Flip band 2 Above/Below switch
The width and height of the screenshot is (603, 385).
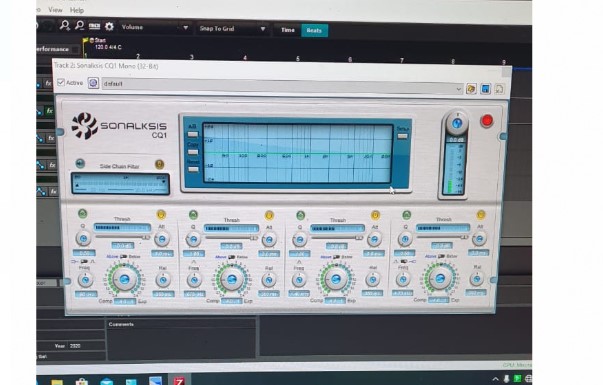coord(232,257)
